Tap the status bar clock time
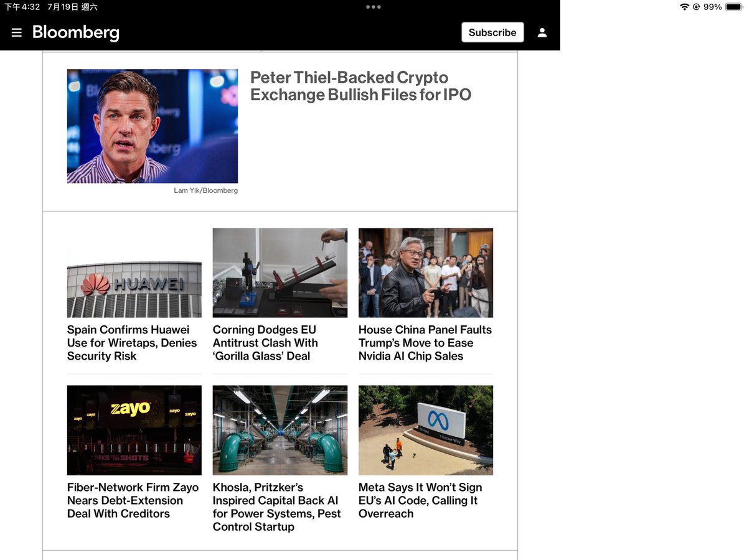Viewport: 747px width, 560px height. click(22, 7)
